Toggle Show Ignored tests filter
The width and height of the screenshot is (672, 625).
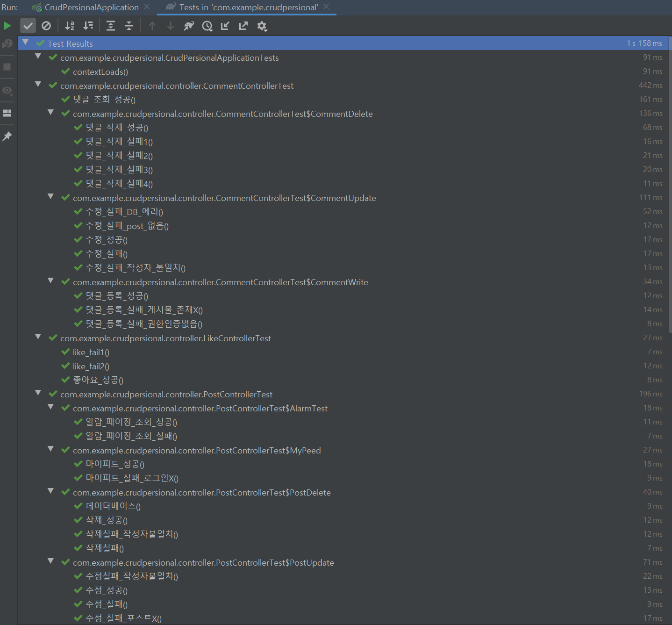click(x=46, y=26)
